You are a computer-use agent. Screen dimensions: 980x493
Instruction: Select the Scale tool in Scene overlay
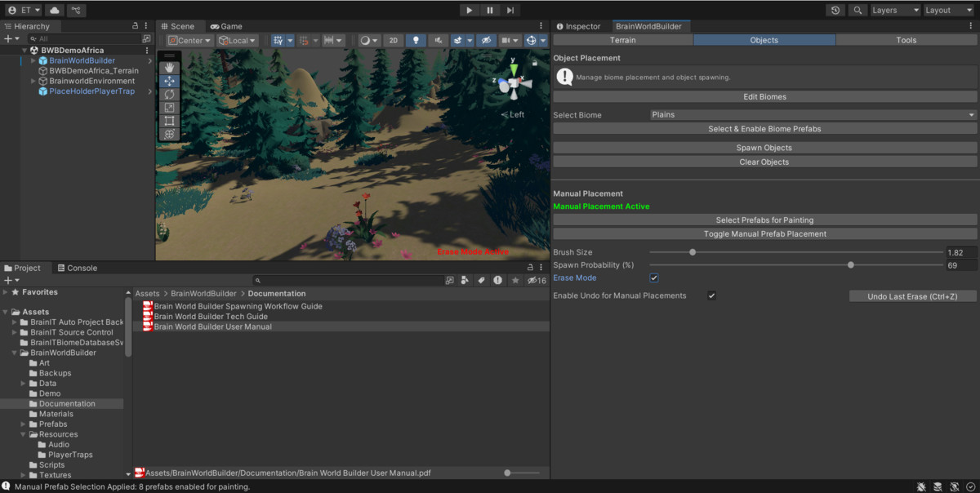pyautogui.click(x=170, y=108)
